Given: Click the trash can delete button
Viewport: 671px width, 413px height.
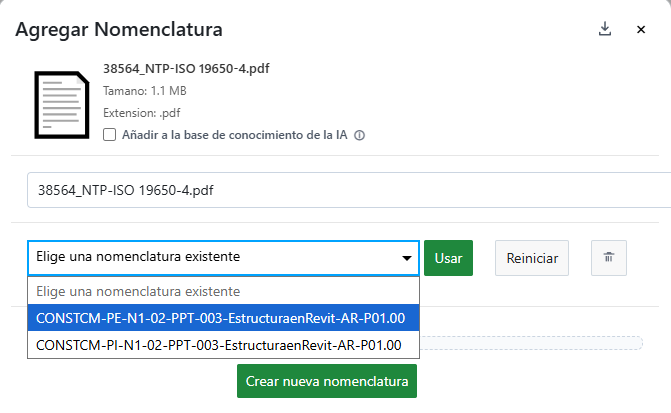Looking at the screenshot, I should 608,257.
